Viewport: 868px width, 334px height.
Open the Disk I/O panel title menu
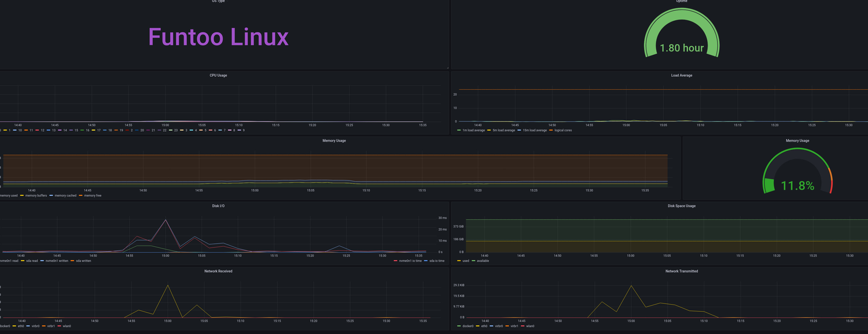click(x=218, y=206)
